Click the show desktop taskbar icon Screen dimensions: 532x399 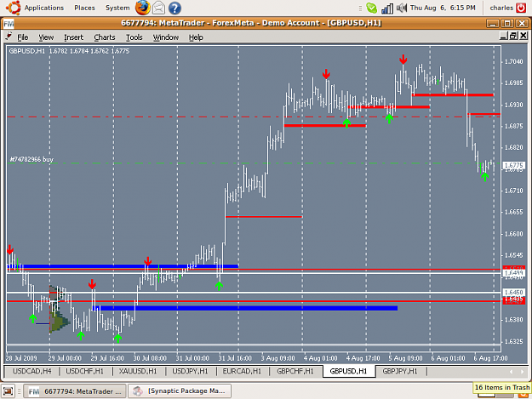[x=9, y=391]
